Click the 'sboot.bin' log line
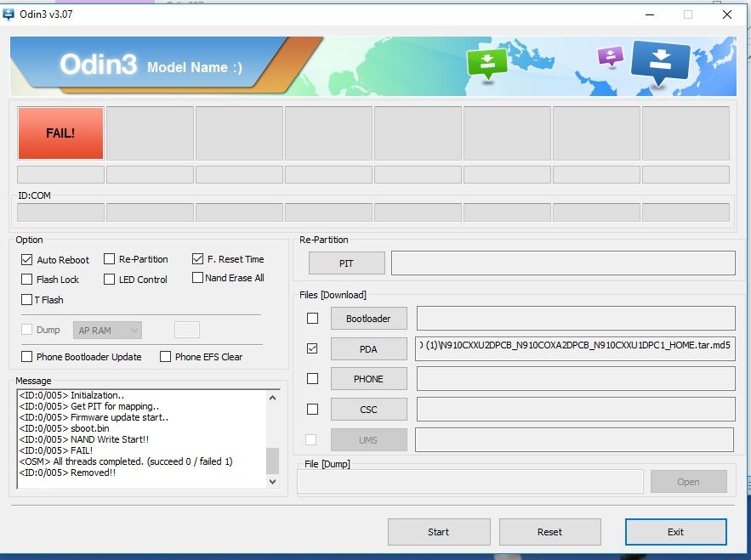Viewport: 751px width, 560px height. pyautogui.click(x=64, y=428)
